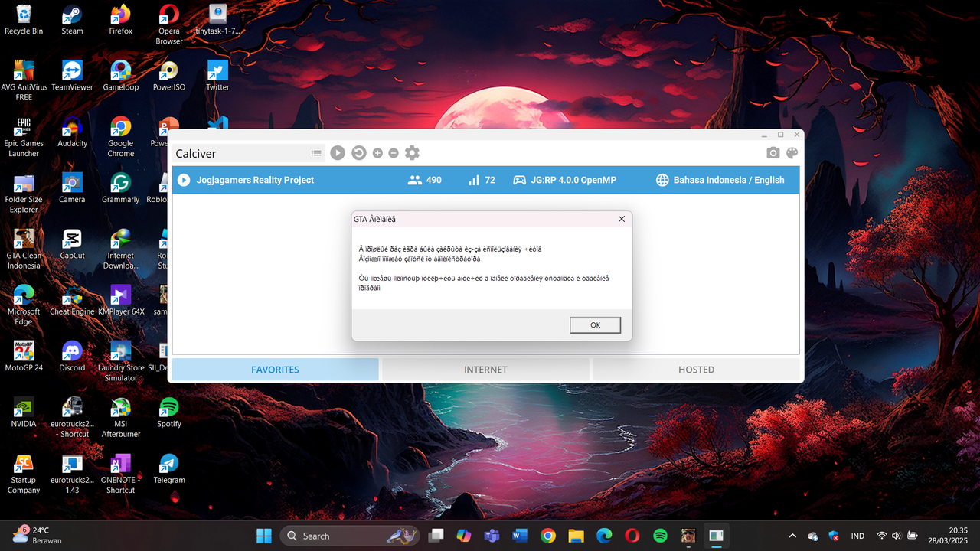The image size is (980, 551).
Task: Close the GTA error dialog
Action: tap(622, 219)
